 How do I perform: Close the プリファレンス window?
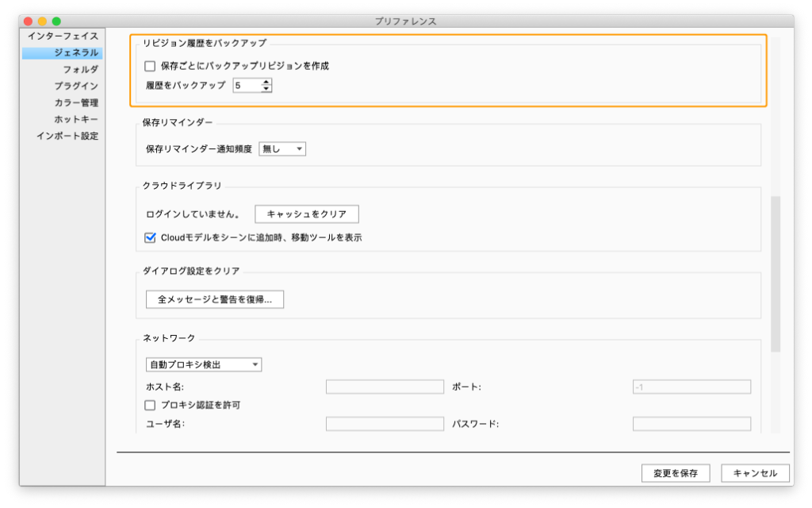coord(29,21)
